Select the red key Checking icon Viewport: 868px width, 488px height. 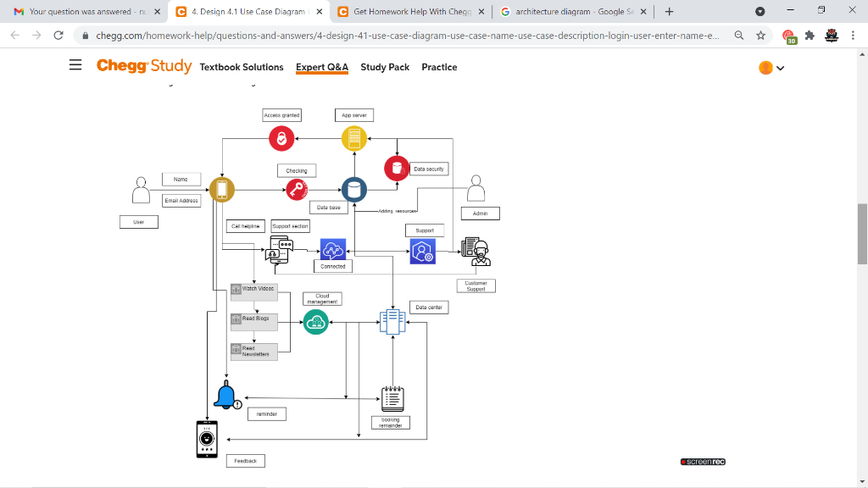pyautogui.click(x=296, y=189)
